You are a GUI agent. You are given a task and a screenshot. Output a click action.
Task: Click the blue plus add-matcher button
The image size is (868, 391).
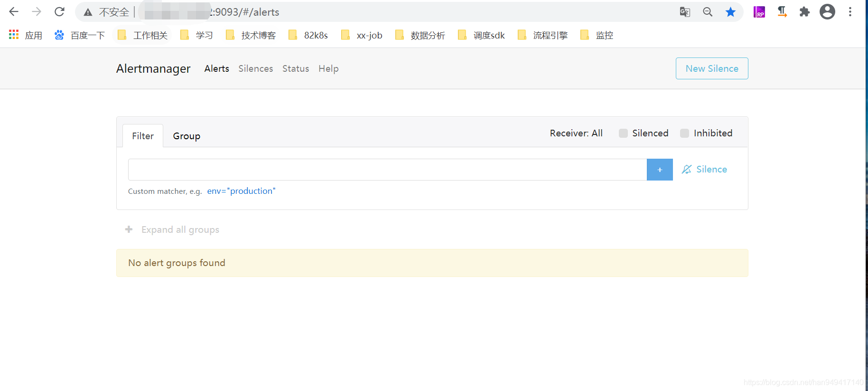(660, 170)
